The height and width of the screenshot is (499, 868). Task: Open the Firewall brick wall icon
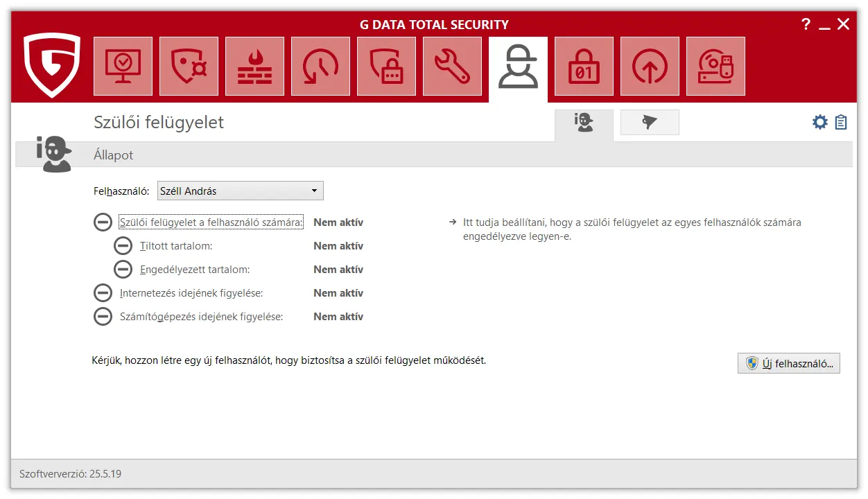[x=254, y=67]
